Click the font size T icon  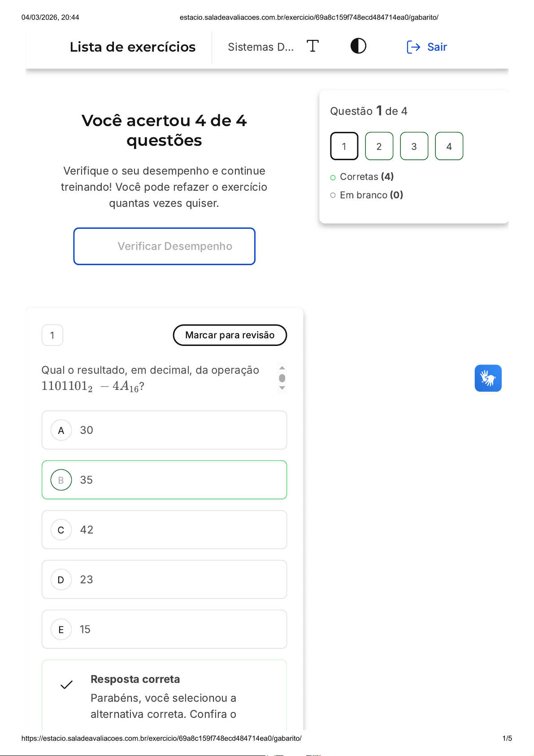tap(313, 46)
